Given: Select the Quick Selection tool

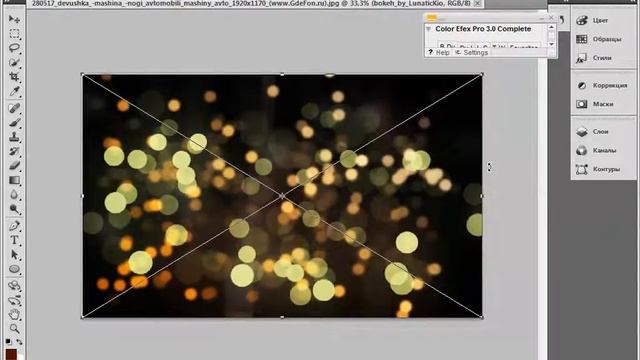Looking at the screenshot, I should [14, 62].
